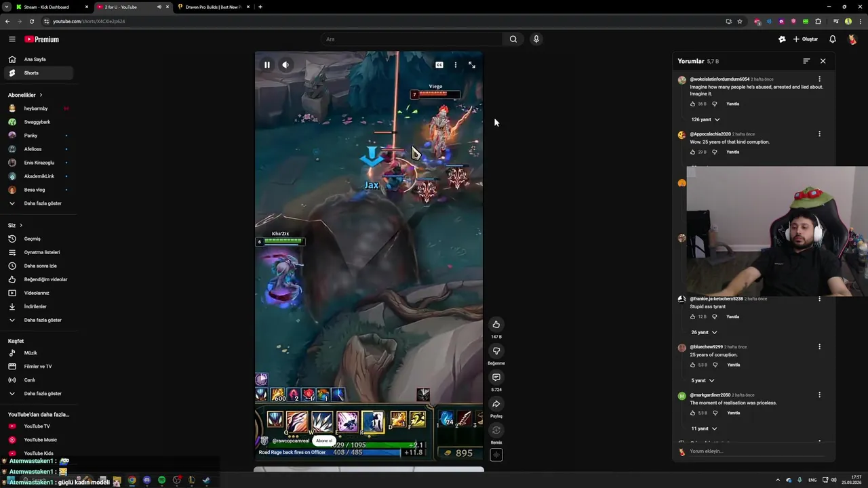Expand 126 yanıt replies
868x488 pixels.
tap(705, 119)
